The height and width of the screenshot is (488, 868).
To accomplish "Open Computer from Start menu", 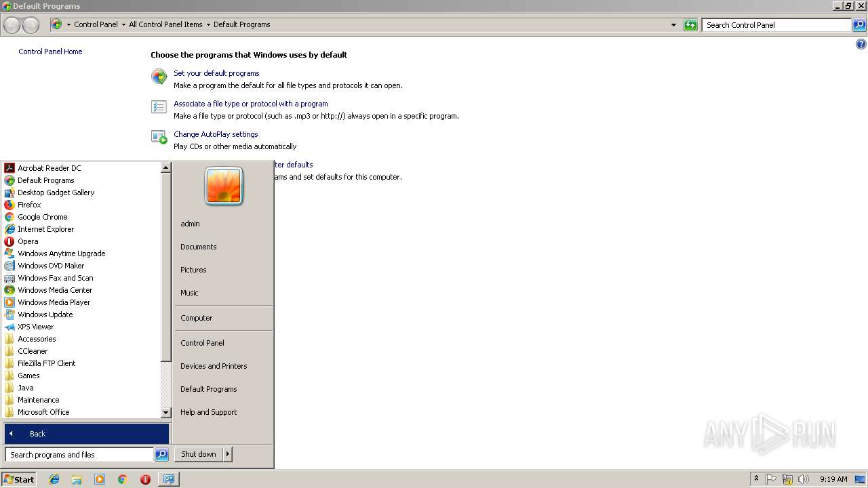I will 197,318.
